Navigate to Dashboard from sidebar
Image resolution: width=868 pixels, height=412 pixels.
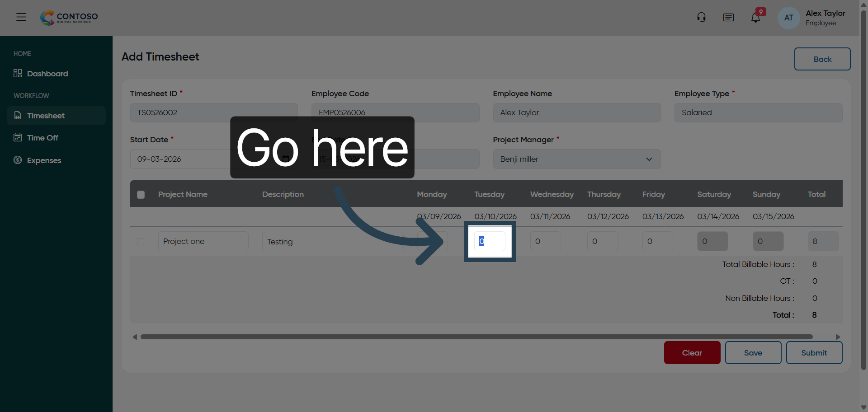47,74
